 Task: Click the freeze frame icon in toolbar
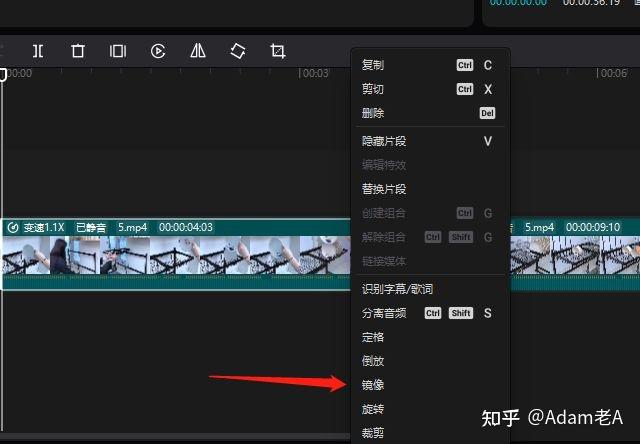(x=118, y=51)
